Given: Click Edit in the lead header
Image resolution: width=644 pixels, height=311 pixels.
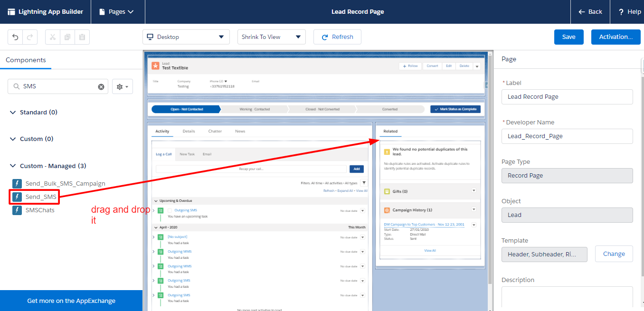Looking at the screenshot, I should (x=449, y=66).
